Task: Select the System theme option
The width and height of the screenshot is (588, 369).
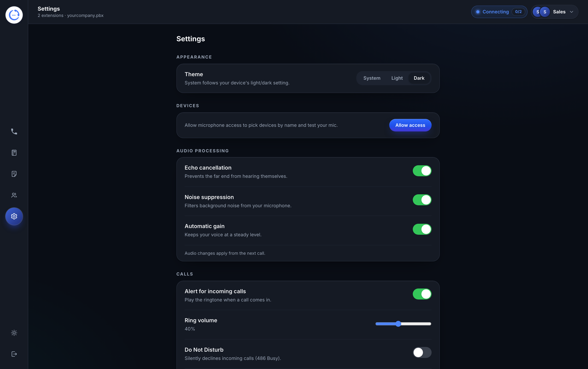Action: tap(372, 78)
